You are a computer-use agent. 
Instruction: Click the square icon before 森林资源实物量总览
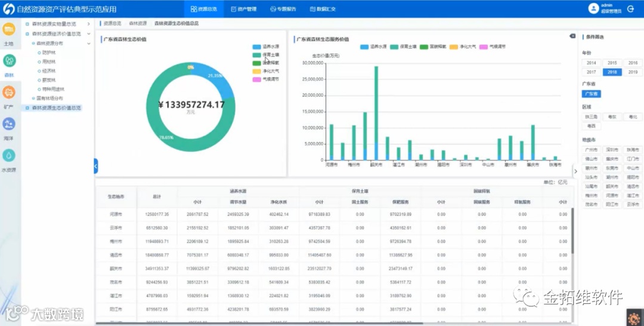pos(27,24)
